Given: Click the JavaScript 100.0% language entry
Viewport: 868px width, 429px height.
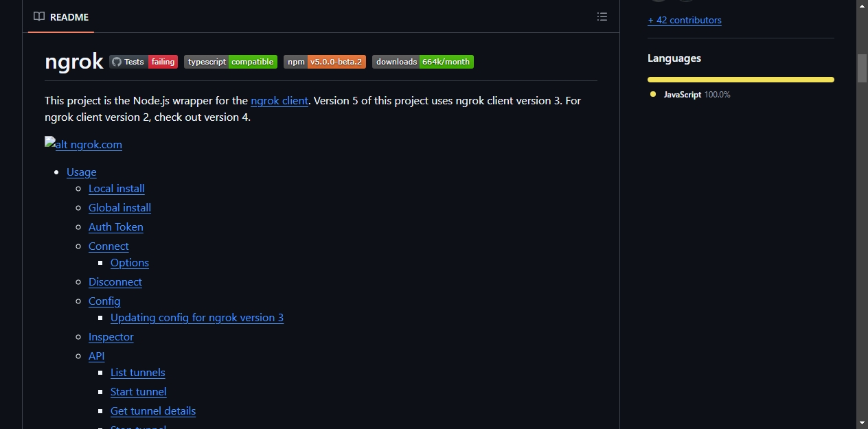Looking at the screenshot, I should tap(690, 95).
